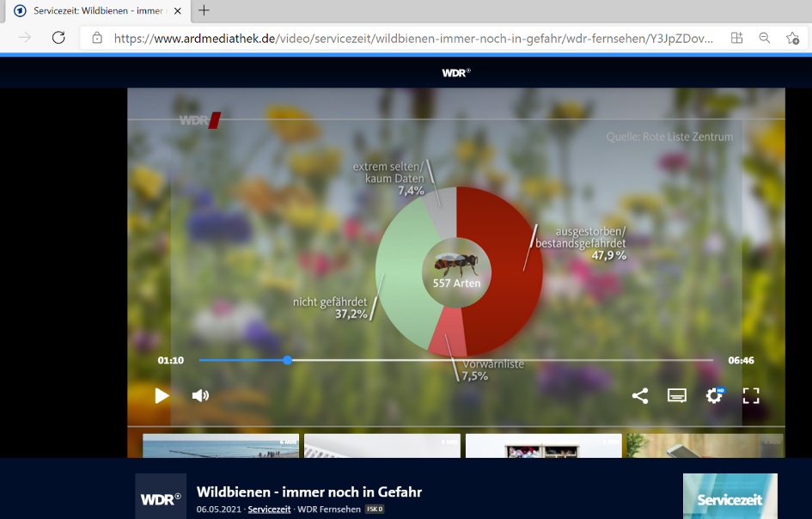Select the Servicezeit: Wildbienen tab
The height and width of the screenshot is (519, 812).
pyautogui.click(x=98, y=11)
